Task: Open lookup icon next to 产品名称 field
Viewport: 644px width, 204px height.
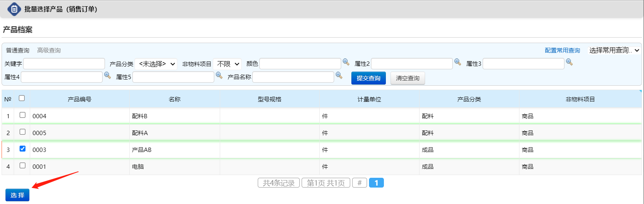Action: 339,75
